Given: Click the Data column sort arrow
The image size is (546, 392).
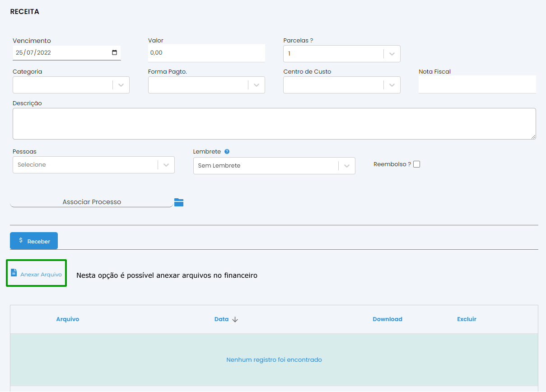Looking at the screenshot, I should click(x=235, y=319).
